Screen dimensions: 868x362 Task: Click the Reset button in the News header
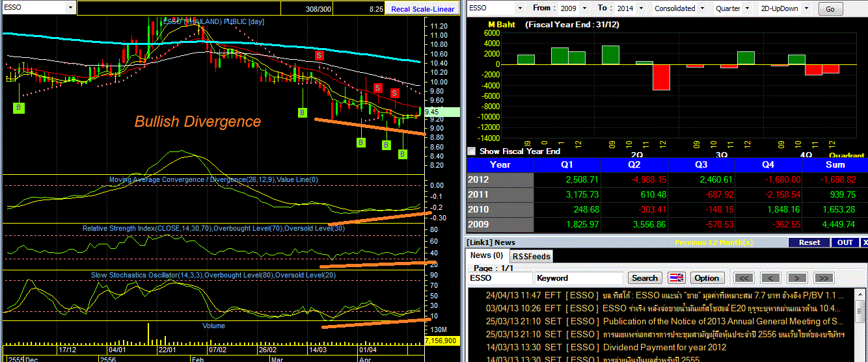(809, 242)
